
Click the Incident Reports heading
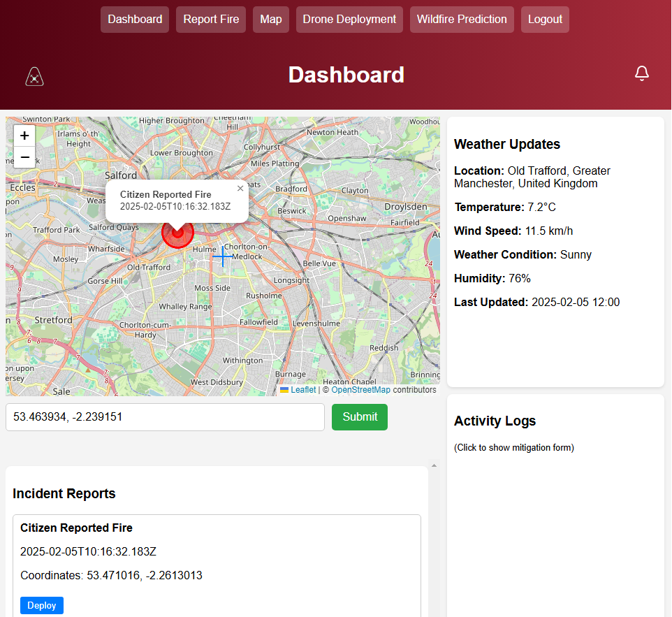click(64, 493)
